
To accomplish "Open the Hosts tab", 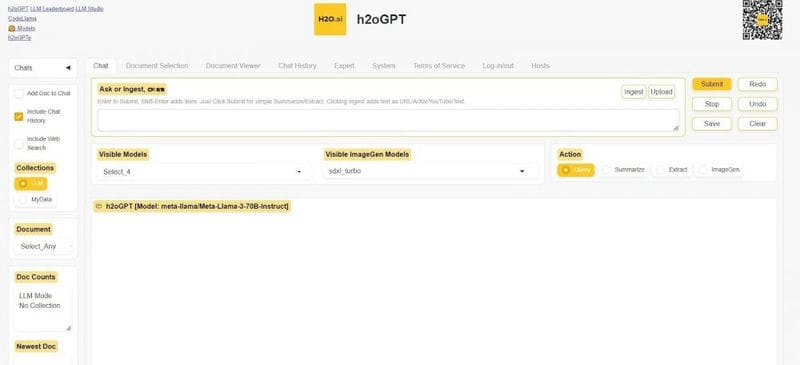I will point(540,66).
